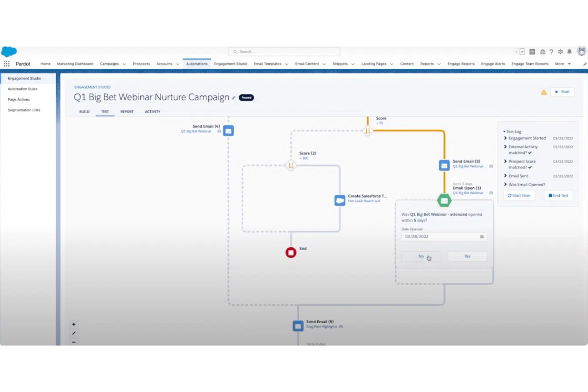Click the global Search field
The image size is (588, 392).
coord(284,52)
